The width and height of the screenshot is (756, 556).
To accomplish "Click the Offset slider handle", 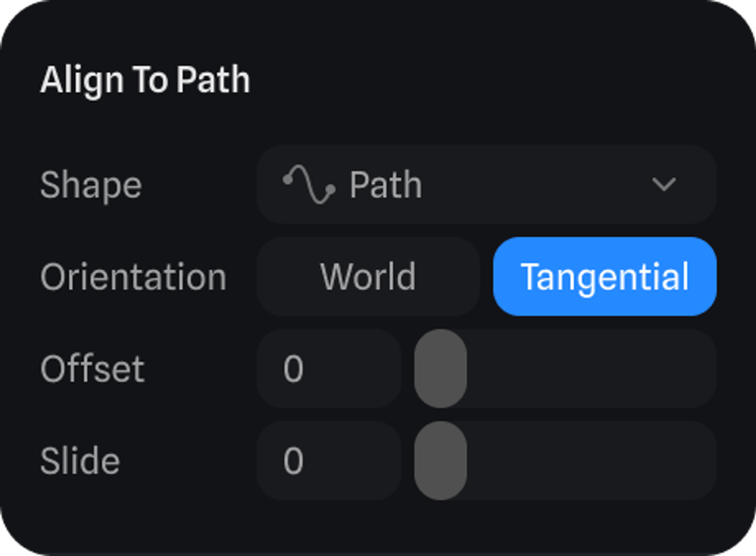I will coord(440,369).
